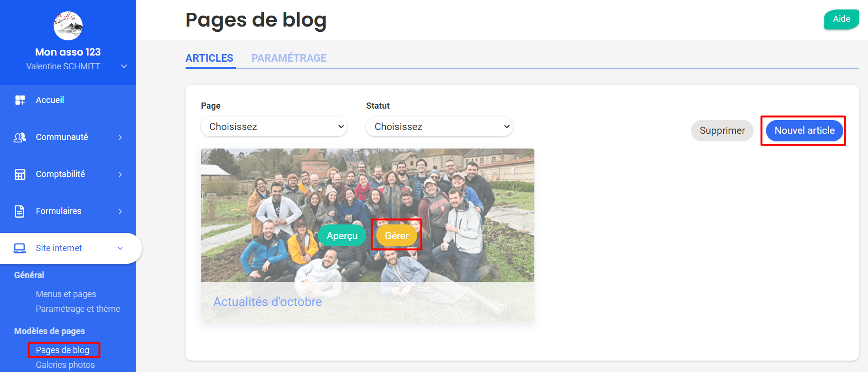This screenshot has height=372, width=868.
Task: Switch to the PARAMÉTRAGE tab
Action: click(x=289, y=58)
